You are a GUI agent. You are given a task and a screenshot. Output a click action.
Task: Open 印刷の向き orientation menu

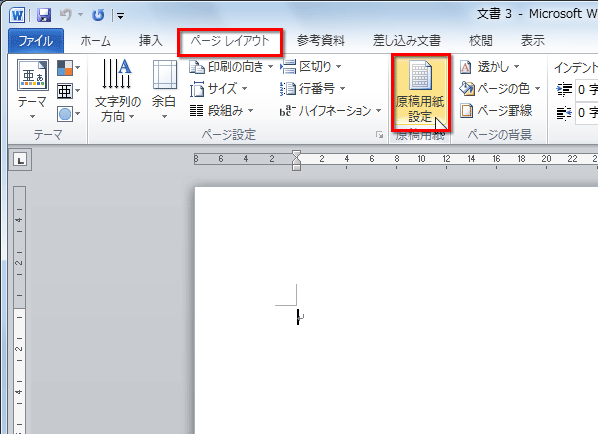point(231,67)
